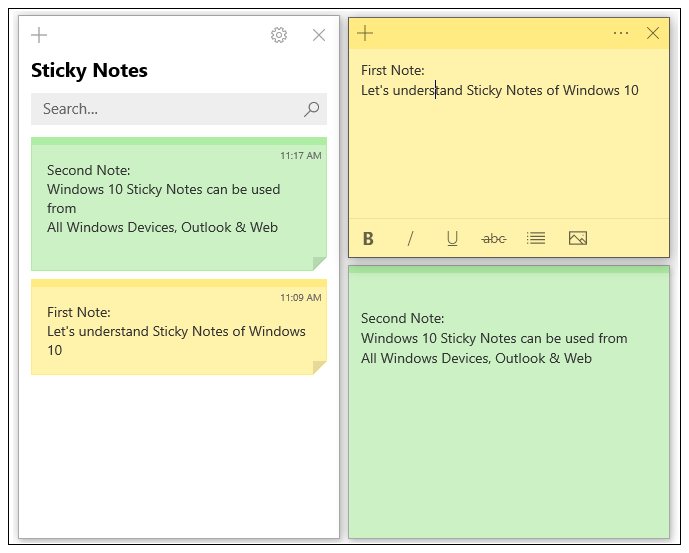Toggle bullet list in yellow note
This screenshot has height=553, width=689.
click(x=536, y=238)
